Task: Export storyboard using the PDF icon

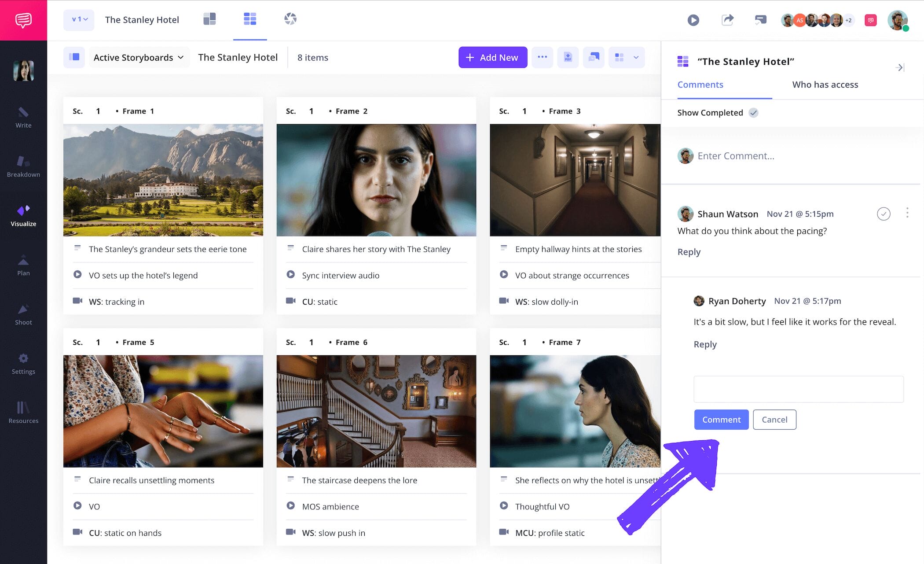Action: point(568,57)
